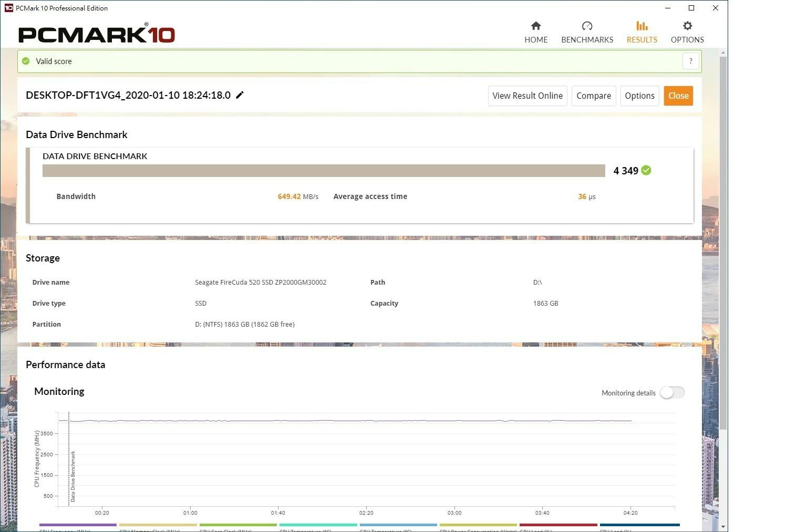Minimize the PCMark 10 window

(x=668, y=8)
